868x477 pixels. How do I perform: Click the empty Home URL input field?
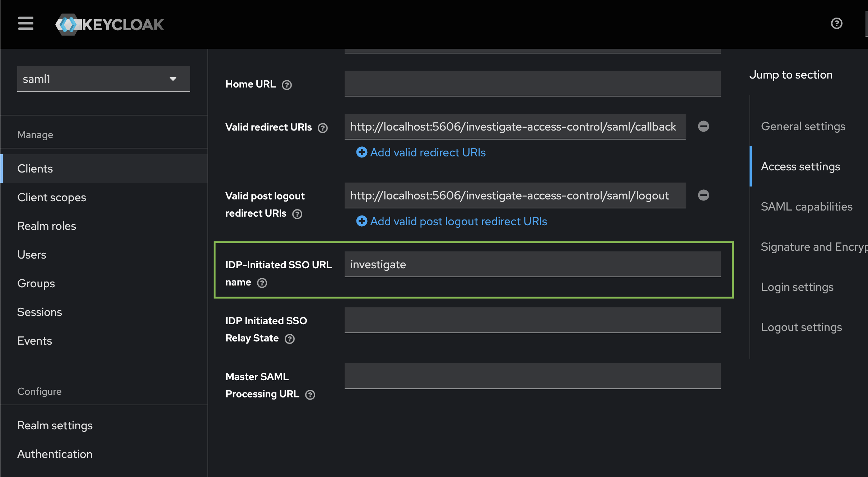coord(532,83)
